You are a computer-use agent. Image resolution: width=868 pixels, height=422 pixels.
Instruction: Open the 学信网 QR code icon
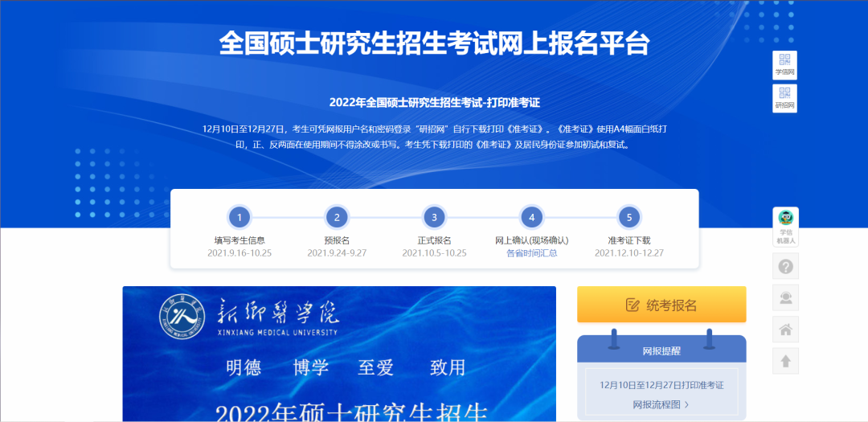[x=784, y=65]
